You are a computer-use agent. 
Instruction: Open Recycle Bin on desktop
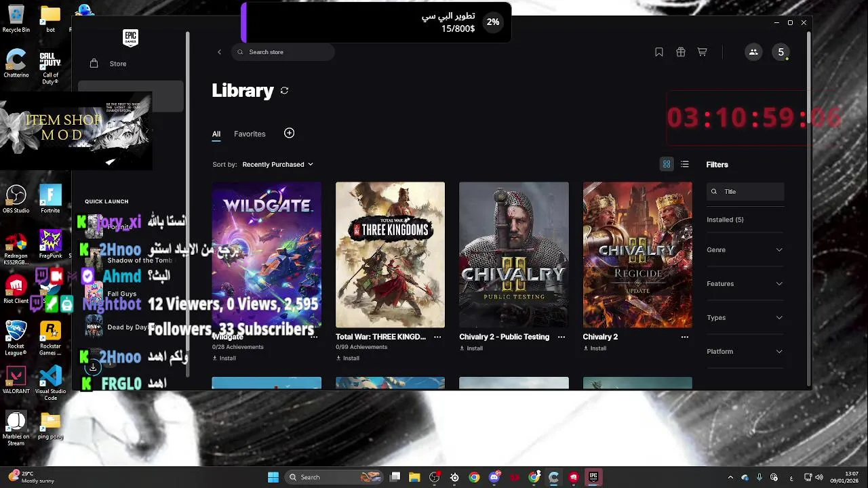tap(16, 19)
